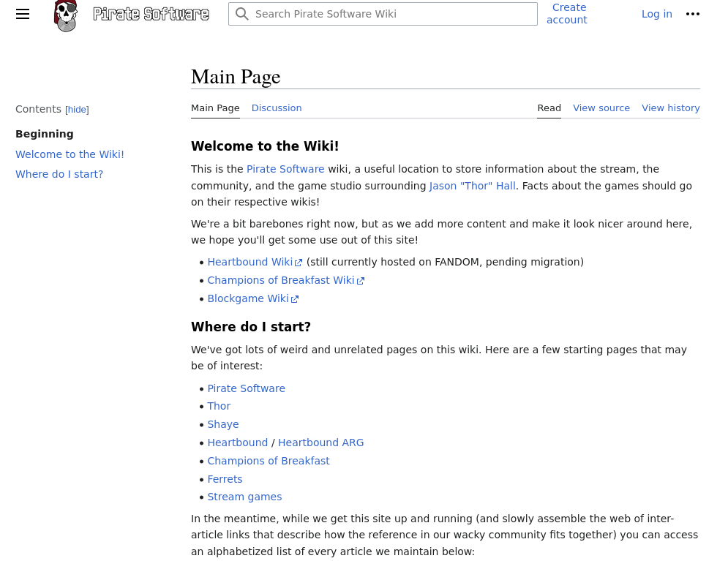Switch to the Discussion tab
This screenshot has width=728, height=561.
tap(277, 108)
